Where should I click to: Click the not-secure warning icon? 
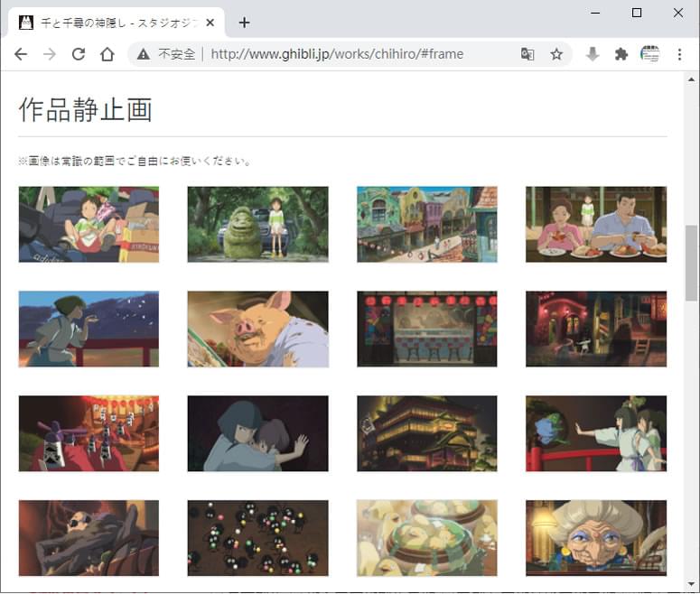point(144,54)
